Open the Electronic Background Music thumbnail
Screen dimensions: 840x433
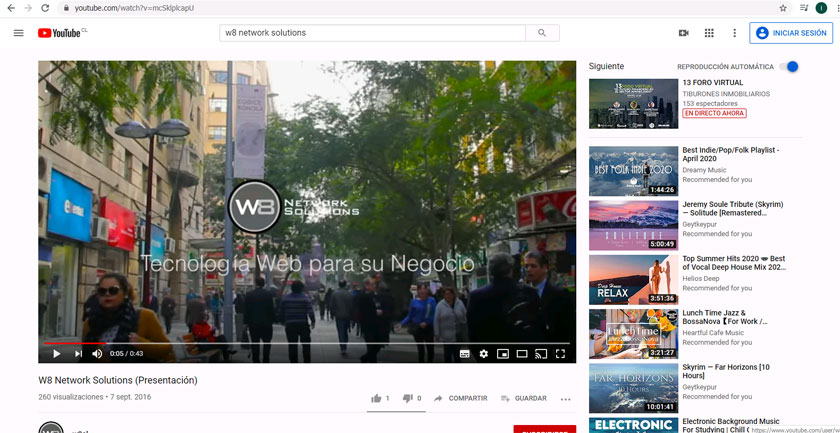click(633, 425)
